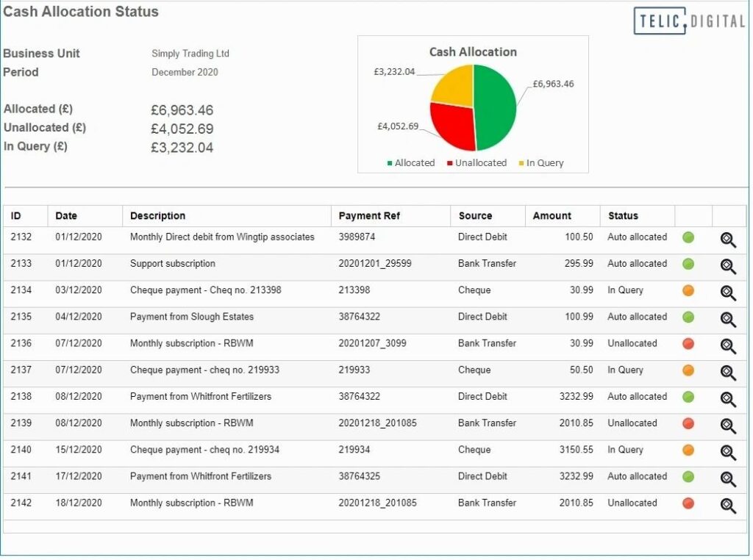
Task: Click payment reference 20201201_29599
Action: pos(375,264)
